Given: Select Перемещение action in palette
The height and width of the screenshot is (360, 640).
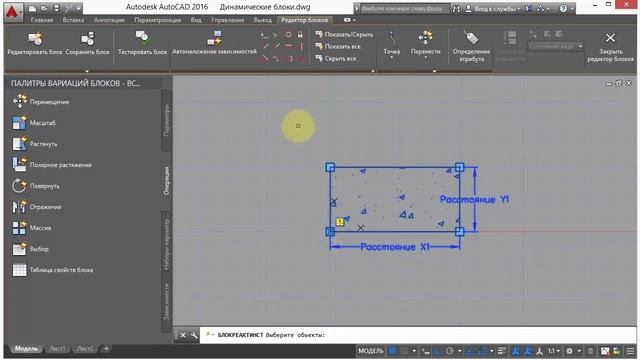Looking at the screenshot, I should click(x=41, y=102).
